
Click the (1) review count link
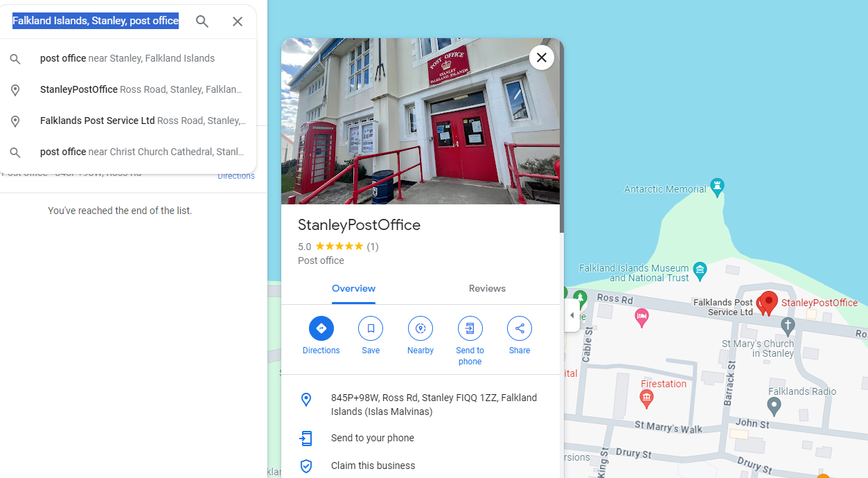click(373, 247)
